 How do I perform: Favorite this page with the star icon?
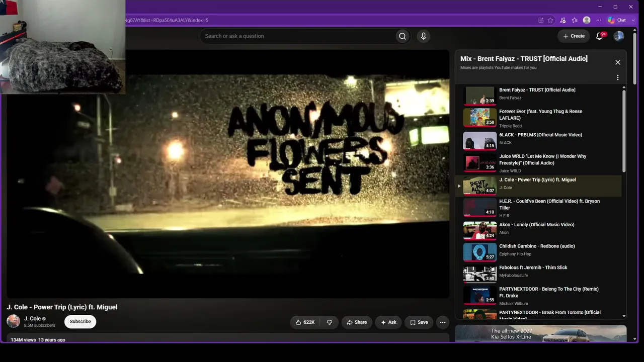(x=550, y=20)
